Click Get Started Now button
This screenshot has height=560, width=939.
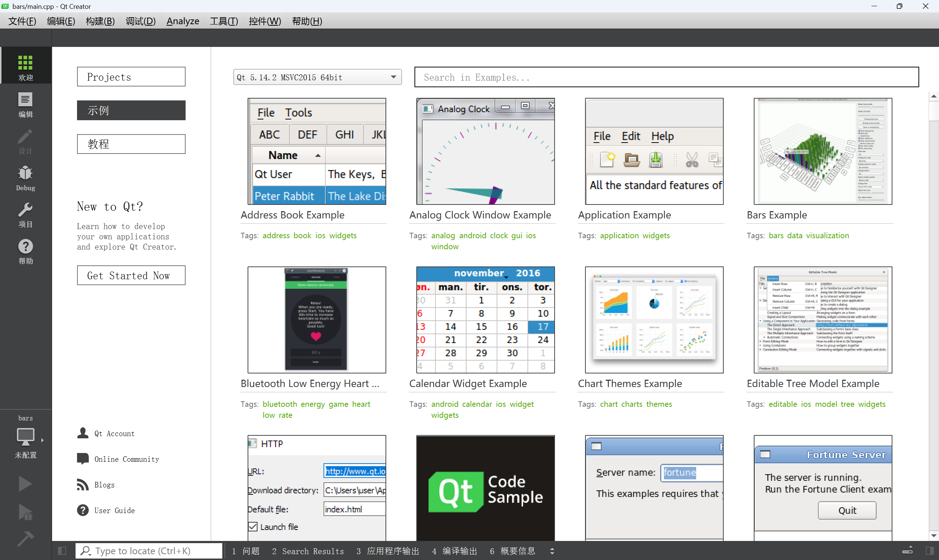pyautogui.click(x=131, y=275)
